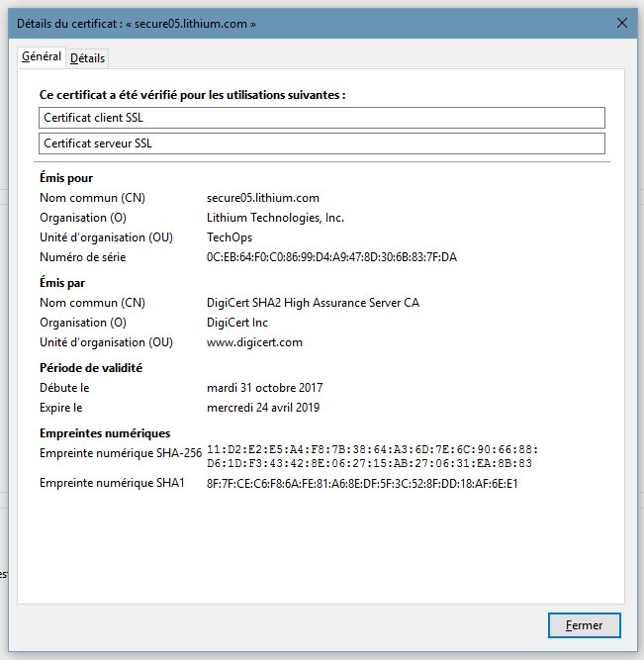
Task: Click the DigiCert Inc organisation value
Action: [237, 323]
